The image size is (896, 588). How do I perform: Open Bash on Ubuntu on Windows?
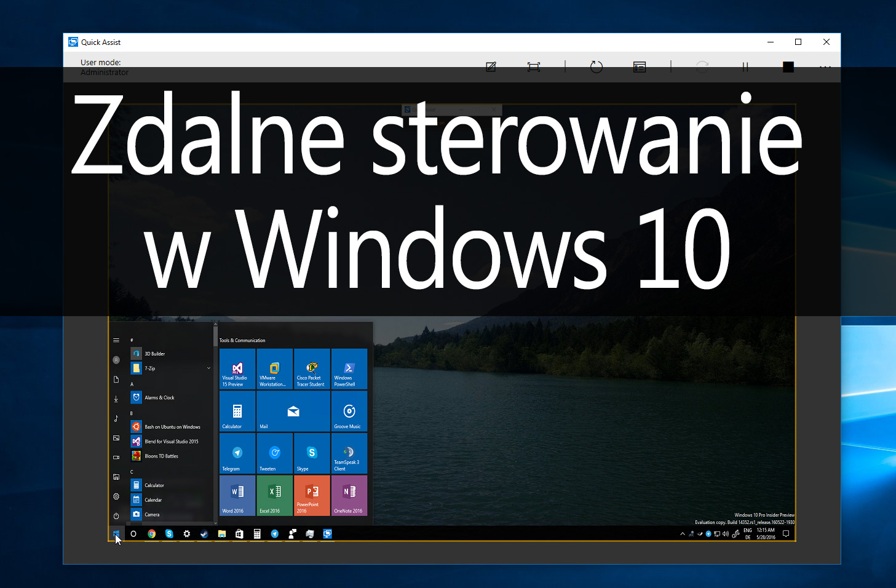tap(170, 427)
